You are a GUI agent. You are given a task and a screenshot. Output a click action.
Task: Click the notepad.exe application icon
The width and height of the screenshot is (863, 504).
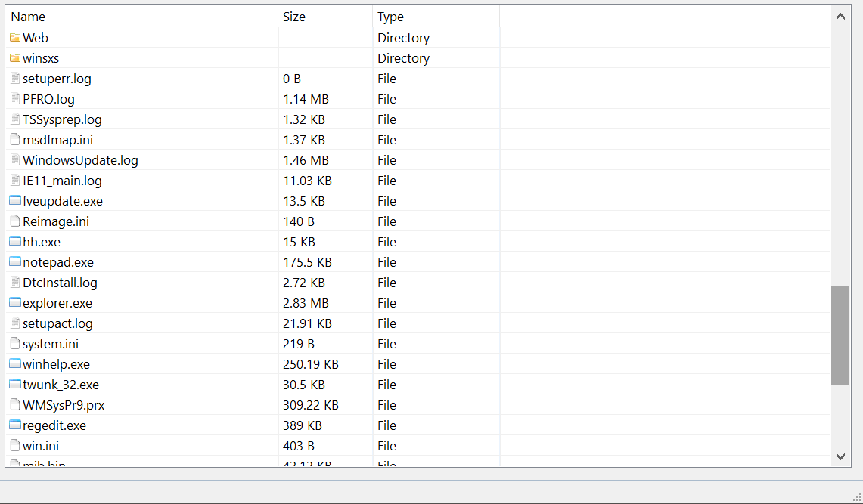[15, 261]
